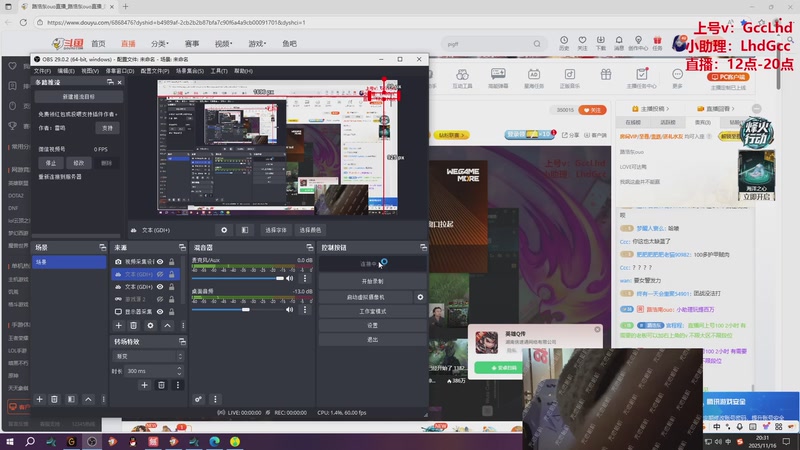The width and height of the screenshot is (800, 450).
Task: Click 启动虚拟摄像机 button
Action: point(365,297)
